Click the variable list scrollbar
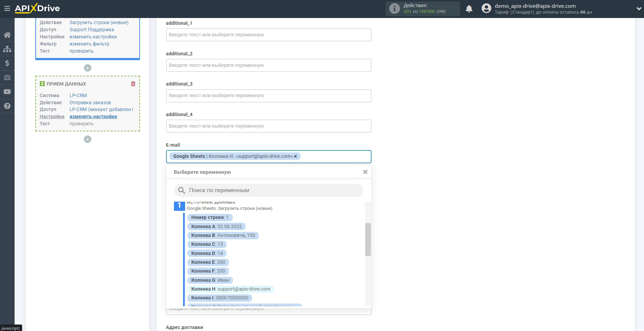 click(368, 239)
